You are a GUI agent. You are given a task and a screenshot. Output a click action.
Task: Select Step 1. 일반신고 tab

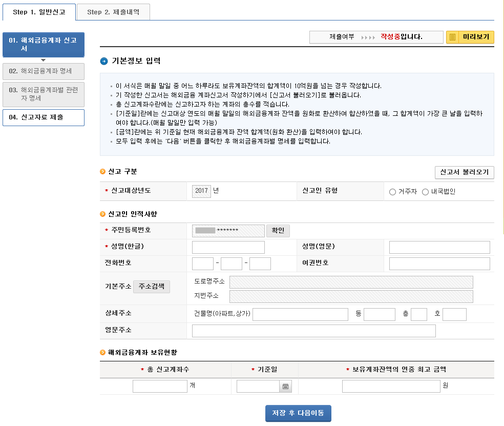click(39, 12)
